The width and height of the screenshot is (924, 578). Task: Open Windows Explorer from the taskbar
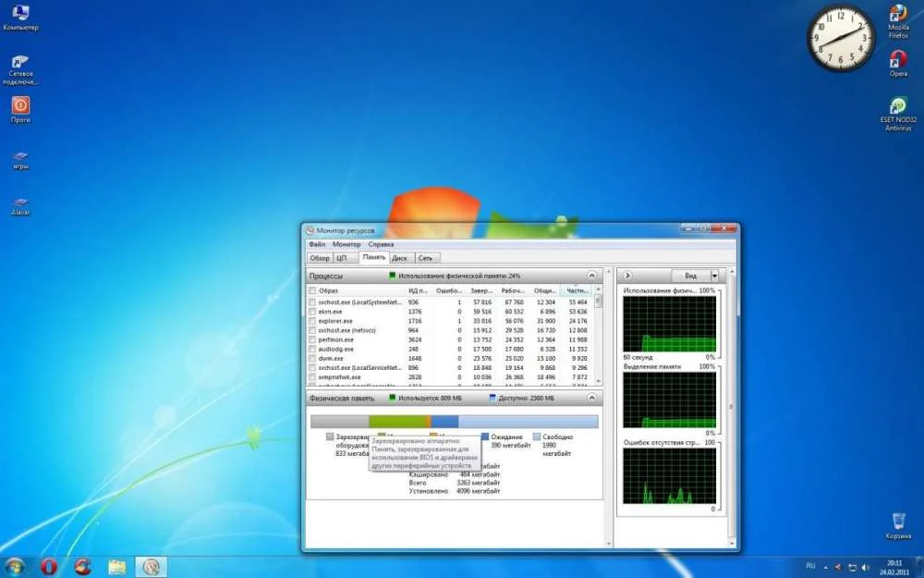point(116,567)
